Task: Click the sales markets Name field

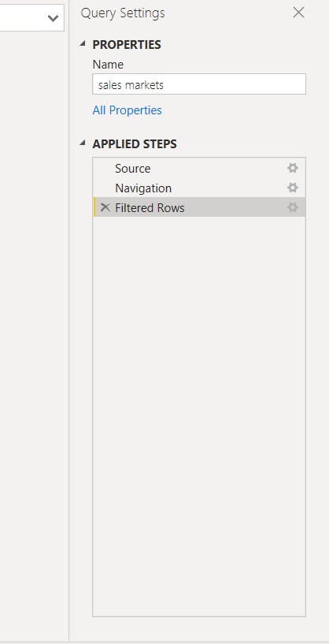Action: (199, 84)
